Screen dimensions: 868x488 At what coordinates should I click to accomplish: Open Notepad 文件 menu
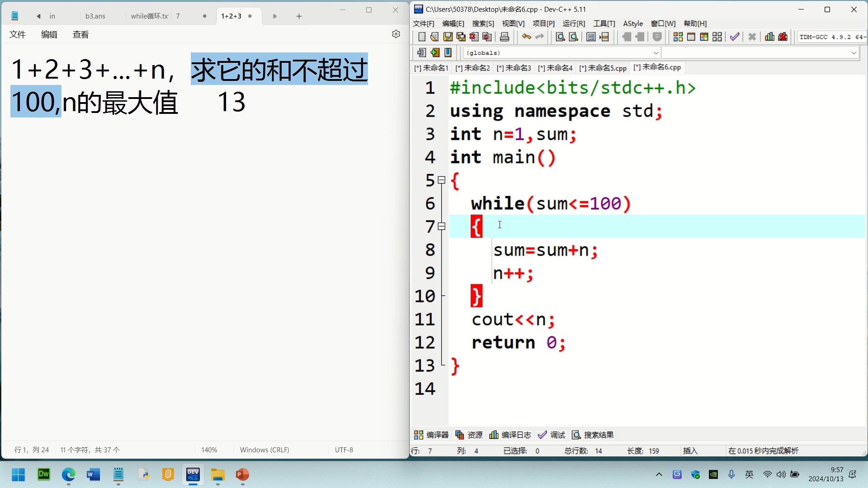coord(18,34)
